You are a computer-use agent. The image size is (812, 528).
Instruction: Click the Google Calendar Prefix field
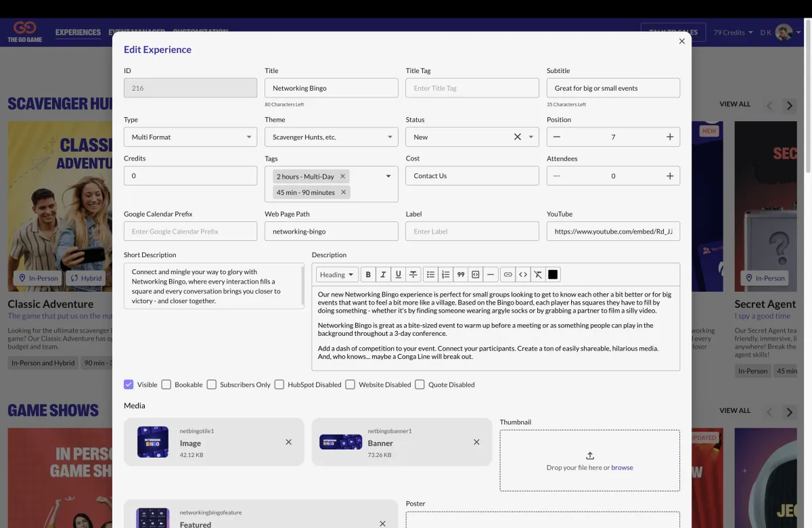coord(190,231)
